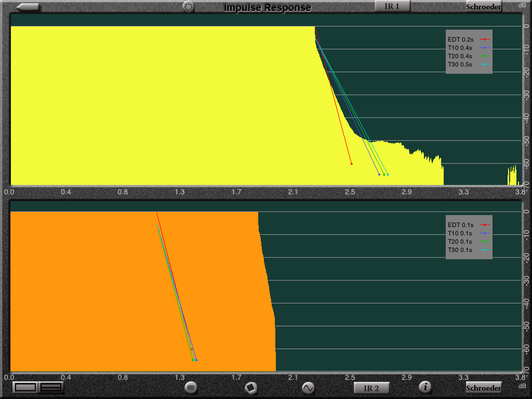Image resolution: width=532 pixels, height=399 pixels.
Task: Click the T20 0.1s legend entry in bottom graph
Action: (468, 242)
